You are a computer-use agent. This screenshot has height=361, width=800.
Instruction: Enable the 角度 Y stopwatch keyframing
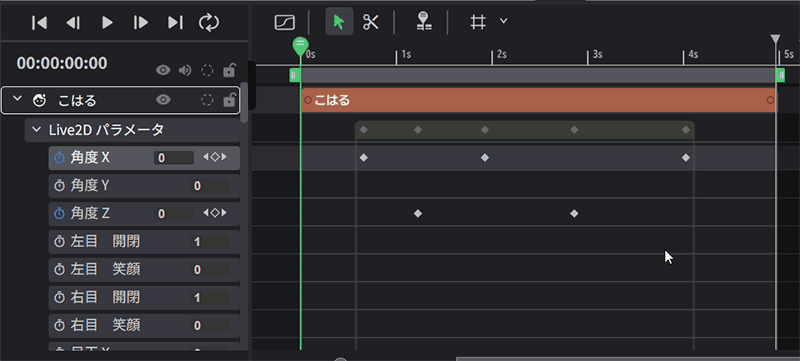pos(59,186)
